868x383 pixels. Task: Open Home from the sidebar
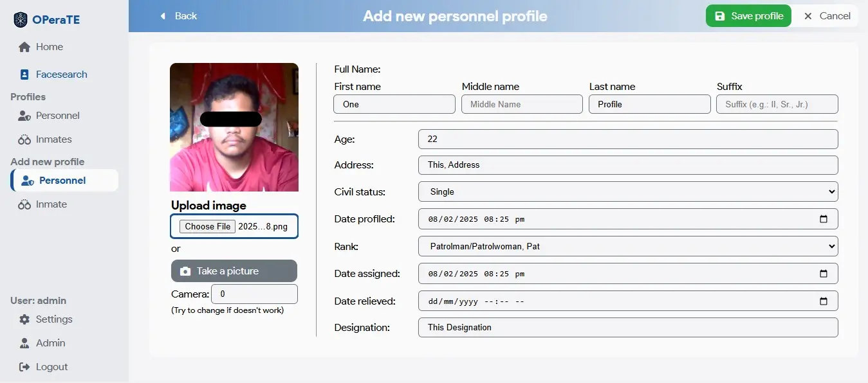pyautogui.click(x=41, y=47)
